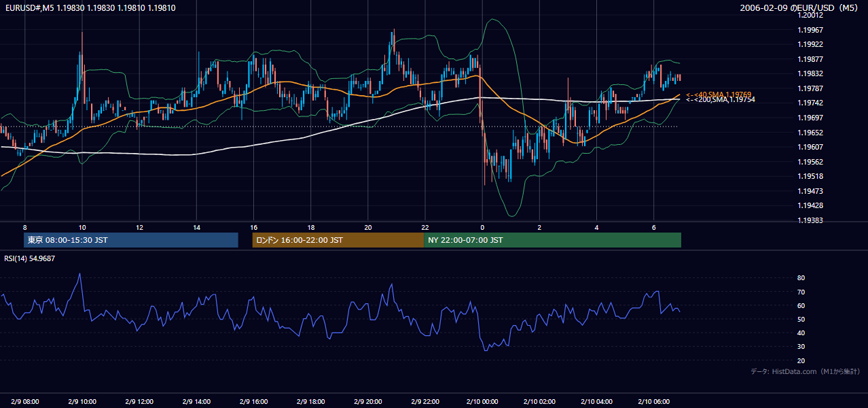This screenshot has width=868, height=408.
Task: Click price axis value 1.19967
Action: coord(812,30)
